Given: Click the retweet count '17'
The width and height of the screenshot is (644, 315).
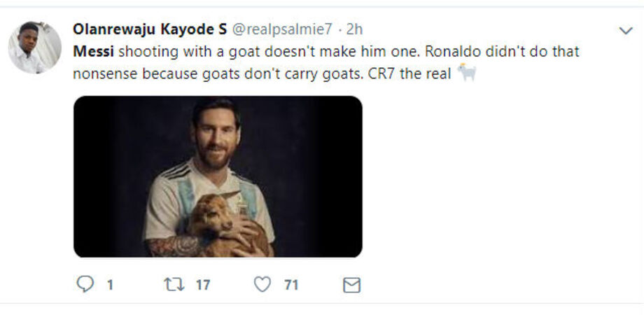Looking at the screenshot, I should click(x=203, y=285).
